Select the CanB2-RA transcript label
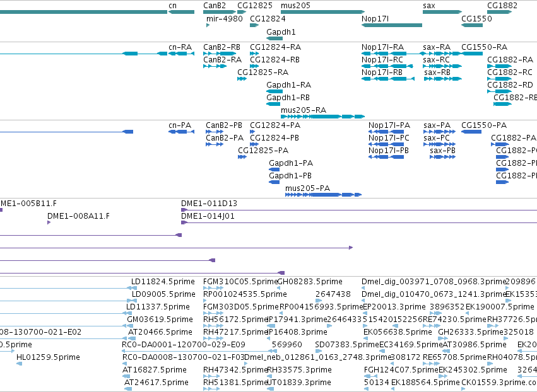Screen dimensions: 537x392 click(x=222, y=59)
